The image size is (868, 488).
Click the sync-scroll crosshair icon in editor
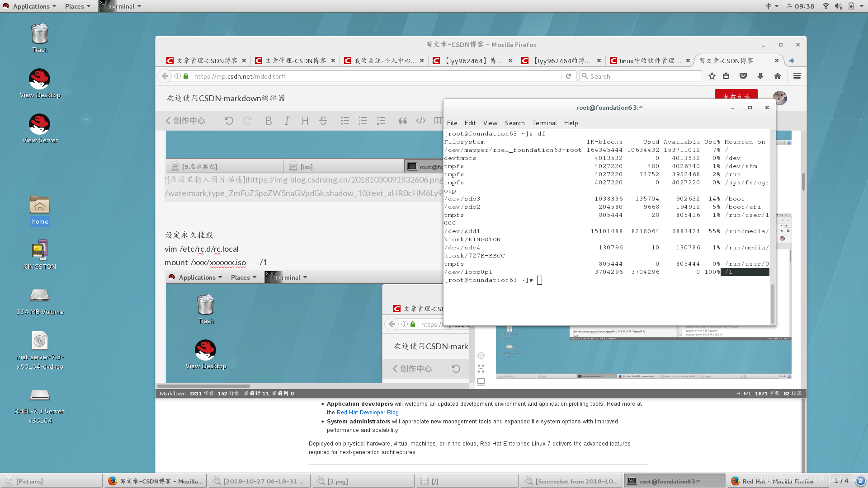click(481, 356)
